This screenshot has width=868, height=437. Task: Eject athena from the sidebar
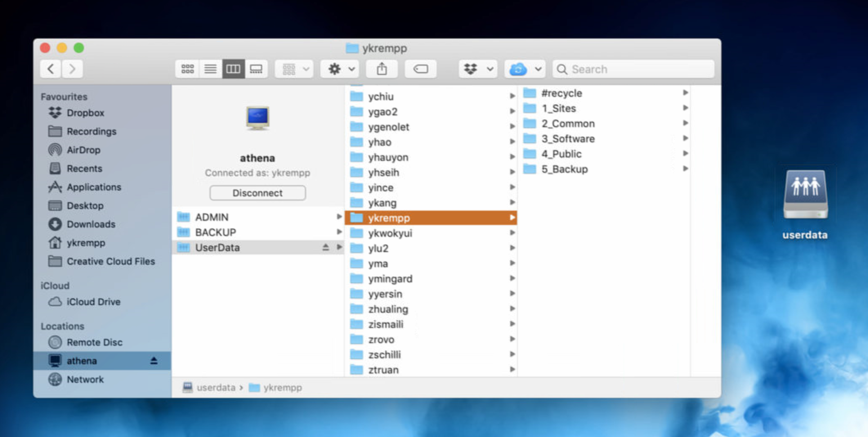point(154,361)
